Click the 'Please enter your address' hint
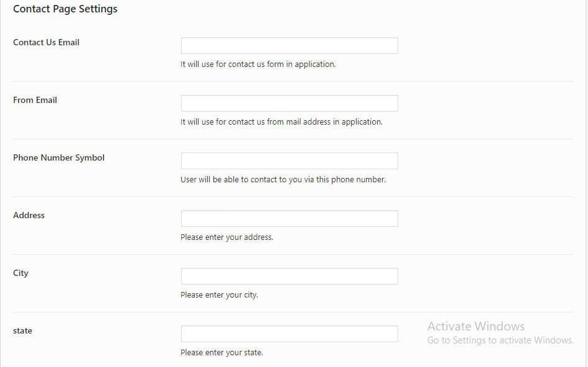Image resolution: width=588 pixels, height=367 pixels. click(x=227, y=237)
